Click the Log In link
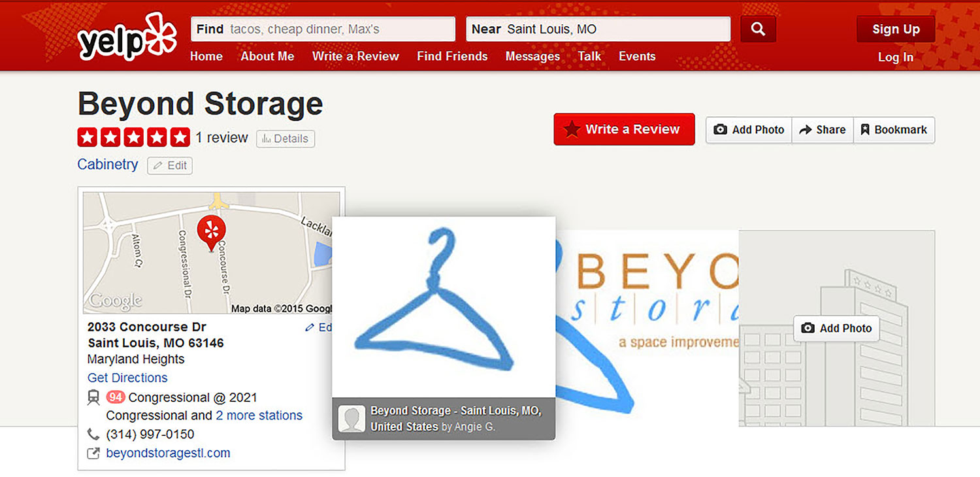The image size is (980, 477). point(896,57)
